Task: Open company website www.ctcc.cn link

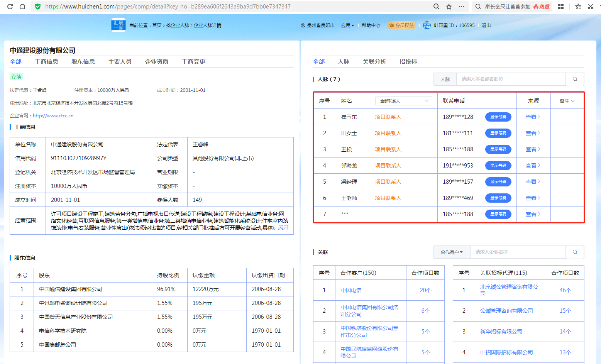Action: pyautogui.click(x=53, y=116)
